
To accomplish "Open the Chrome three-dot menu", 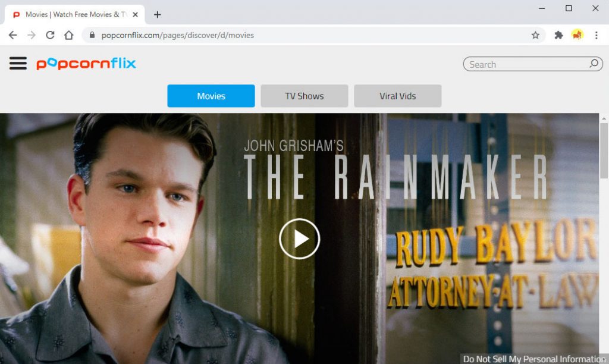I will pyautogui.click(x=596, y=35).
